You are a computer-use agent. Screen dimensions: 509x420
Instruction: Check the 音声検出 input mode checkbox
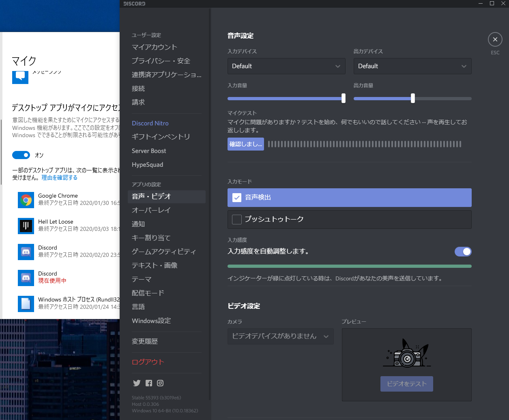[x=237, y=198]
